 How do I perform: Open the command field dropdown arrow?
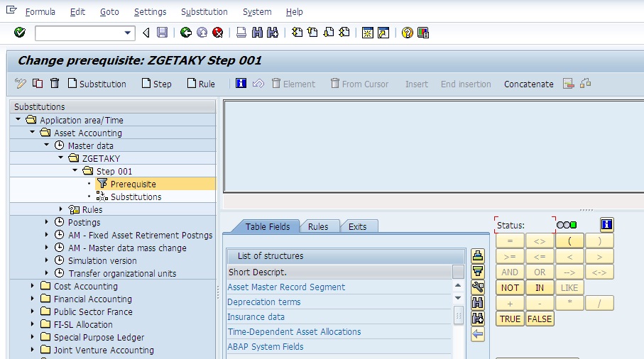pos(128,33)
